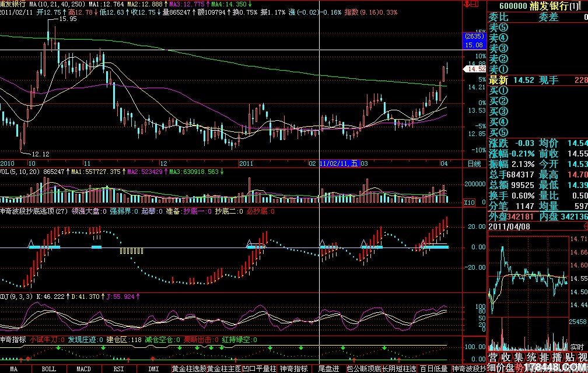588x373 pixels.
Task: Open the 营 side panel tab
Action: click(x=493, y=357)
